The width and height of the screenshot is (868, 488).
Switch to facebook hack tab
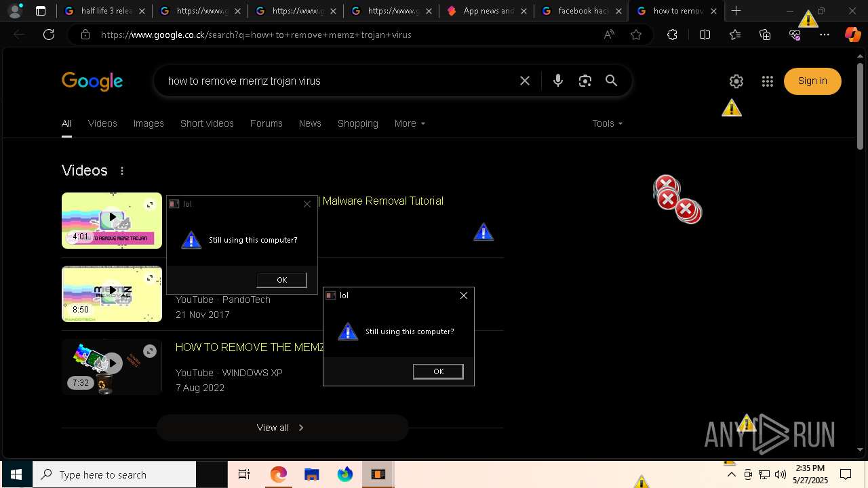(x=582, y=11)
